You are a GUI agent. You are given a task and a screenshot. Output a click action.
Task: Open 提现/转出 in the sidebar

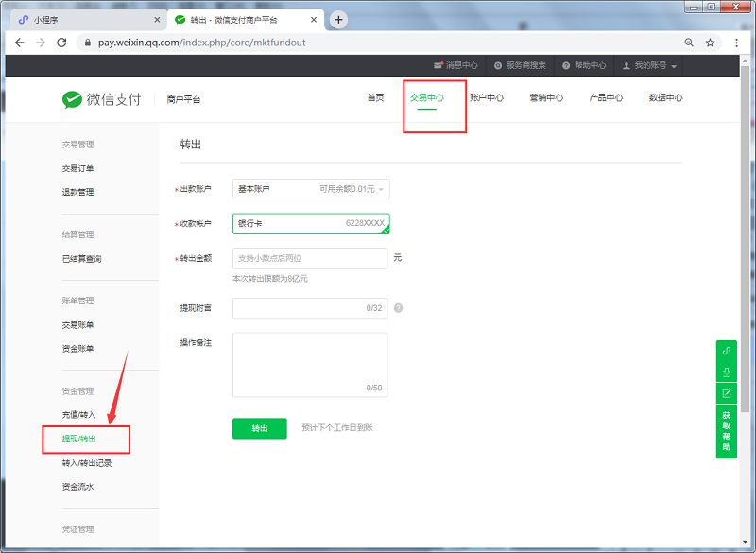point(79,439)
